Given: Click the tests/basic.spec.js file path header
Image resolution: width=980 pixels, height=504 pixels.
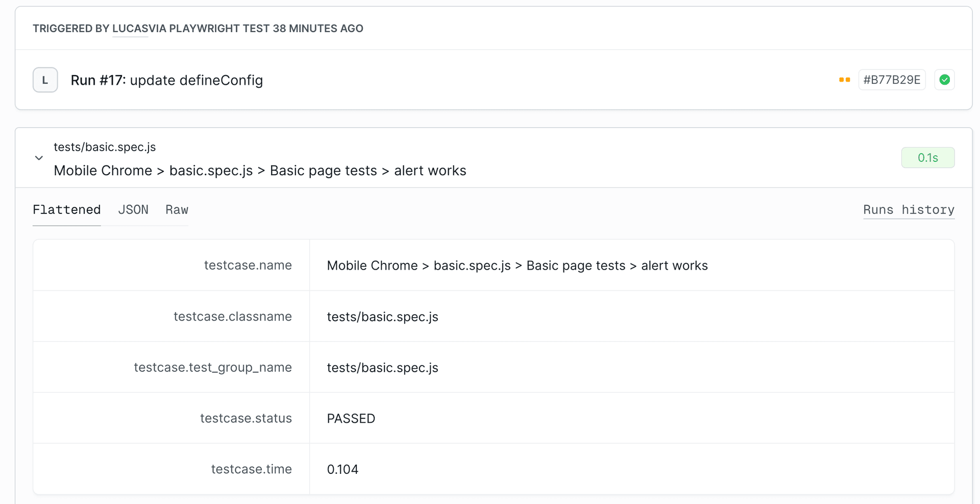Looking at the screenshot, I should (x=105, y=147).
